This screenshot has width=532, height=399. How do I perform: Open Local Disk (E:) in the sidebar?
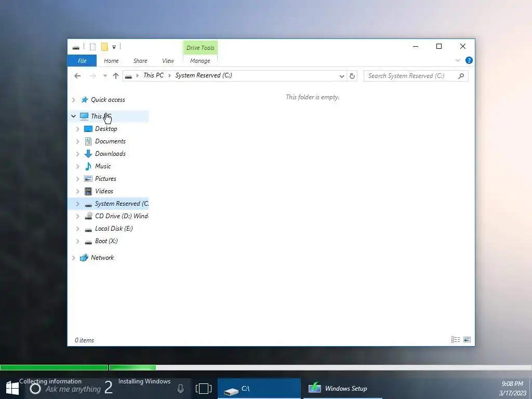pyautogui.click(x=114, y=229)
